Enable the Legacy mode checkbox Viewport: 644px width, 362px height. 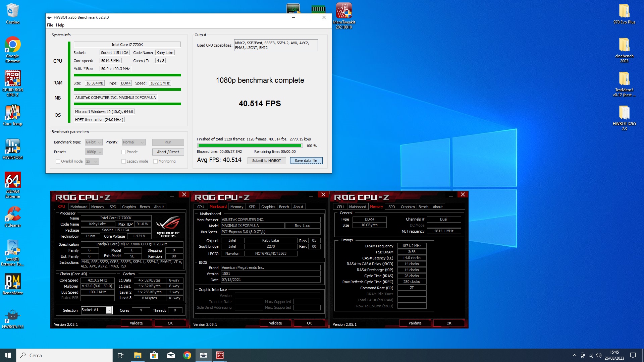tap(123, 161)
